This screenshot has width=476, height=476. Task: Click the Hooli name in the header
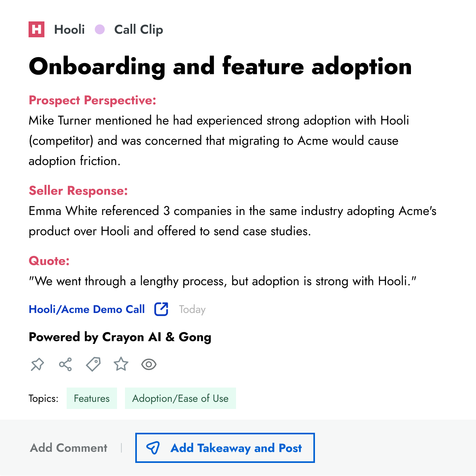pyautogui.click(x=69, y=29)
